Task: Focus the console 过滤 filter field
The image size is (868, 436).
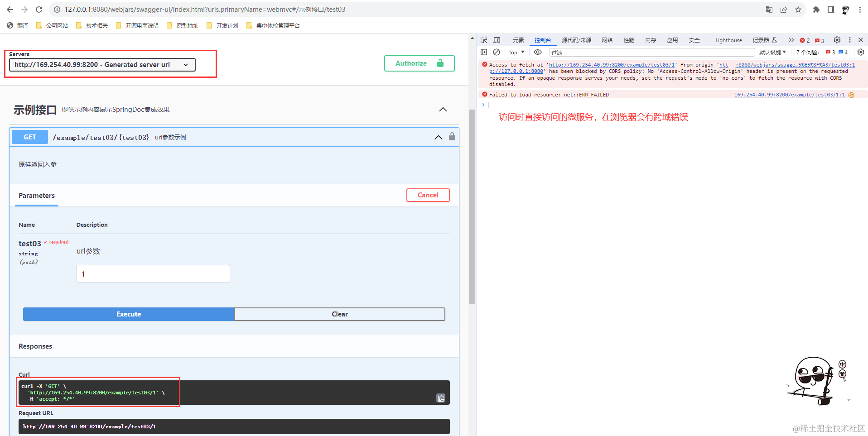Action: click(x=652, y=53)
